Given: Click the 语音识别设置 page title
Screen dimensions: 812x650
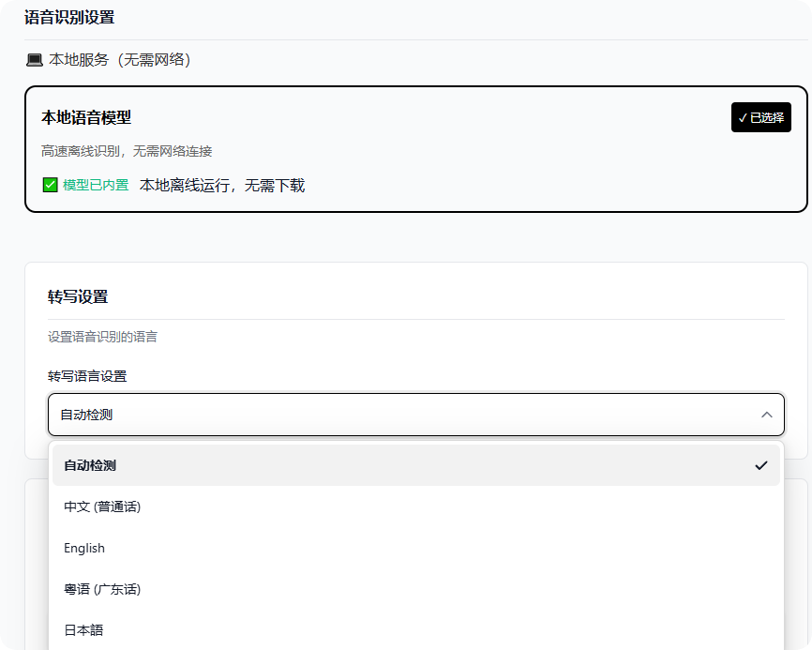Looking at the screenshot, I should [68, 17].
